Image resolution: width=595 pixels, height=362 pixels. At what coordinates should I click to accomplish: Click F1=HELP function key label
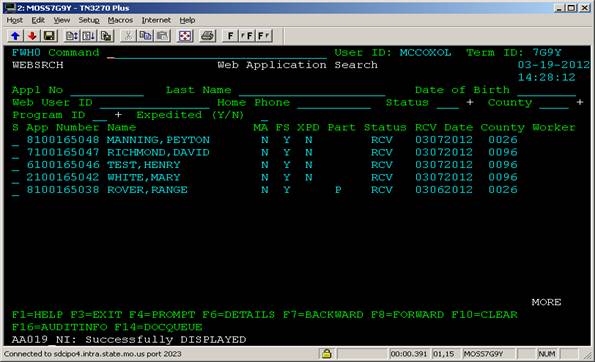[38, 315]
